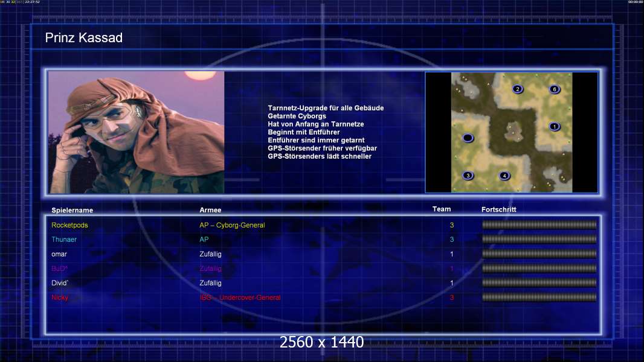Viewport: 644px width, 362px height.
Task: Click 'Zufällig' army in the Divid' row
Action: click(x=210, y=283)
